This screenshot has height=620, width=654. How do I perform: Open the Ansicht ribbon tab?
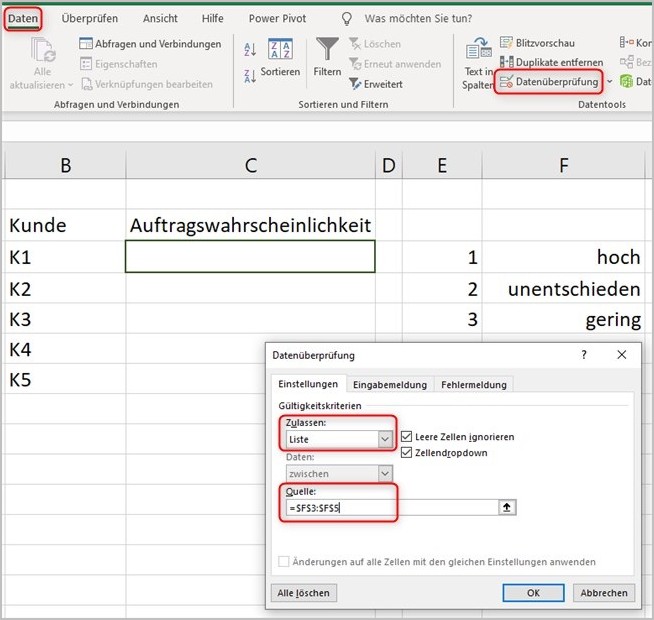click(x=160, y=19)
